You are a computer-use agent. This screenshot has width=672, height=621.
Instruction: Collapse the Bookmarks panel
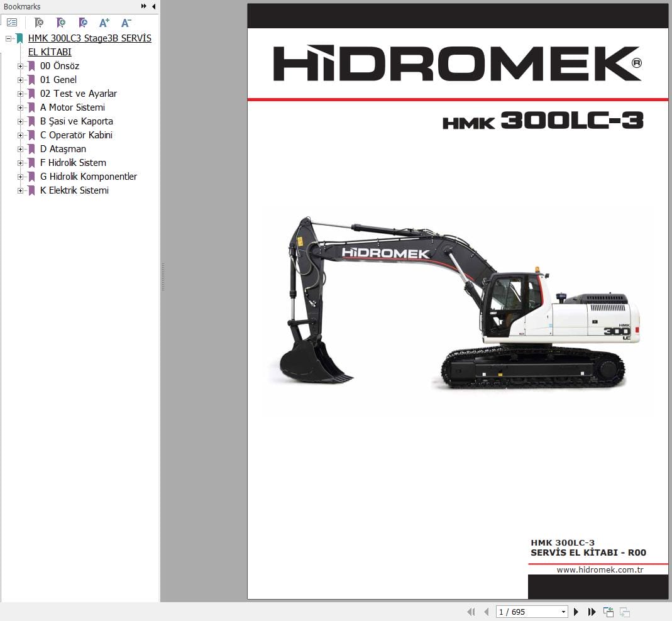click(x=153, y=6)
